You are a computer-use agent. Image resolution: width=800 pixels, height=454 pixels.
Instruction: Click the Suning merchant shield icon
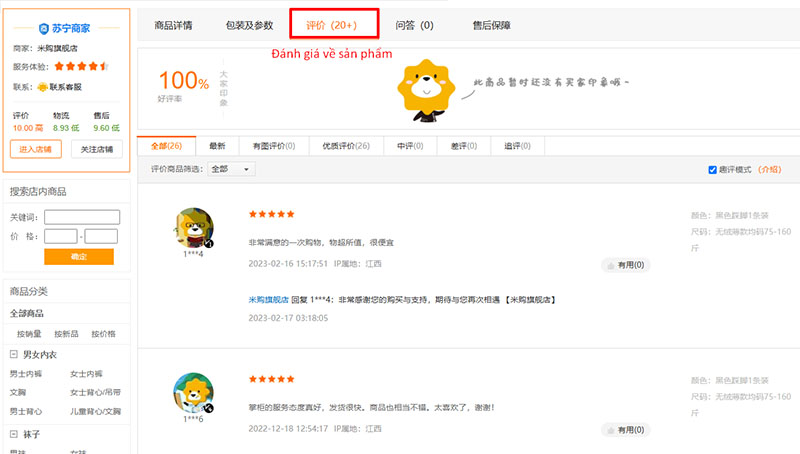43,28
